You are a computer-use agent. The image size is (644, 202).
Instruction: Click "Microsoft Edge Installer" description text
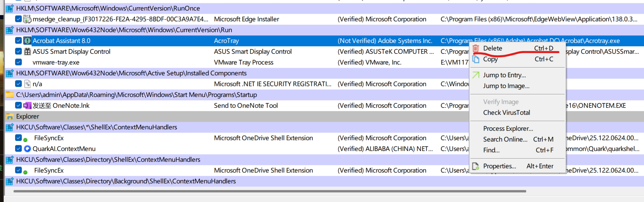tap(247, 19)
